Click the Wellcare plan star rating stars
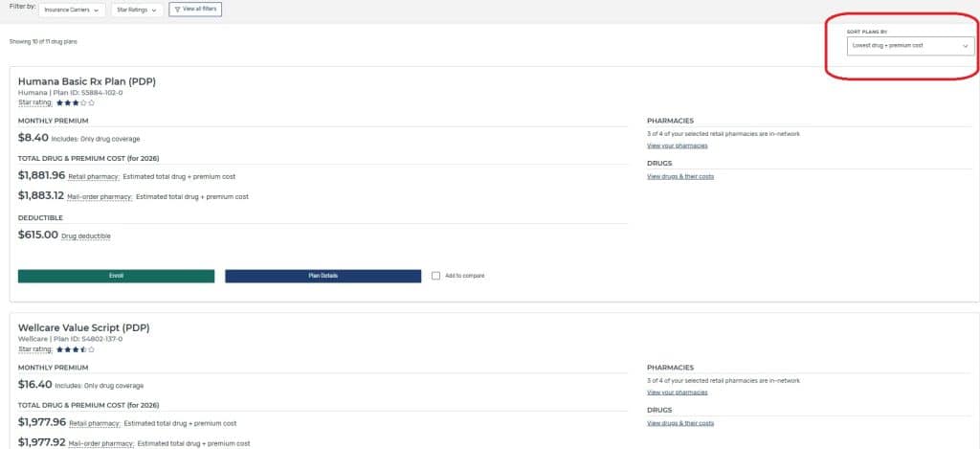 click(x=76, y=349)
